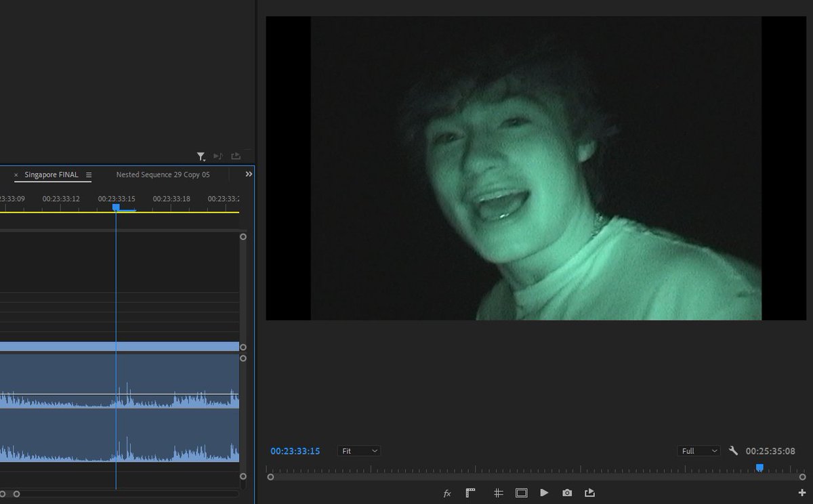Click the monitor zoom bar right handle
The width and height of the screenshot is (813, 504).
coord(802,477)
